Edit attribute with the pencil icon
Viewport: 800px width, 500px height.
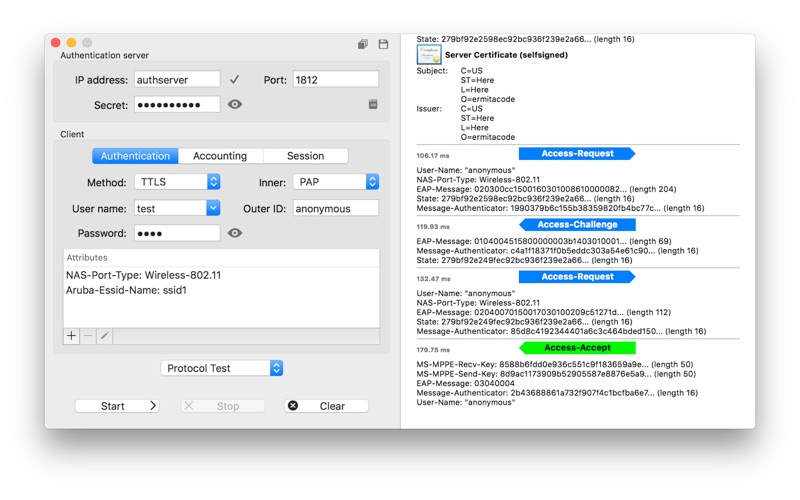click(x=105, y=337)
